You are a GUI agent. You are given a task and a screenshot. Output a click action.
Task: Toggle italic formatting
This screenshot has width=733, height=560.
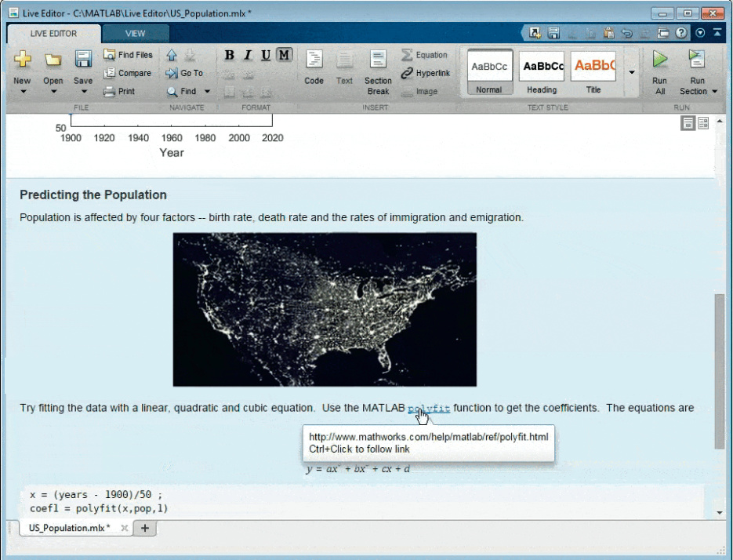pos(248,55)
